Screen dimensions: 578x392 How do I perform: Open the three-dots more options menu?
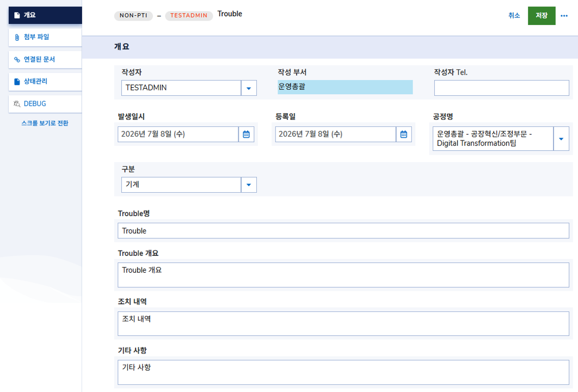coord(564,15)
